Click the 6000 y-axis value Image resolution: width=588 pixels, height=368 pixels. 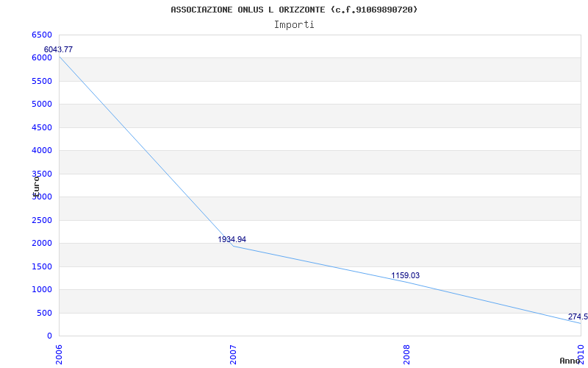tap(42, 58)
